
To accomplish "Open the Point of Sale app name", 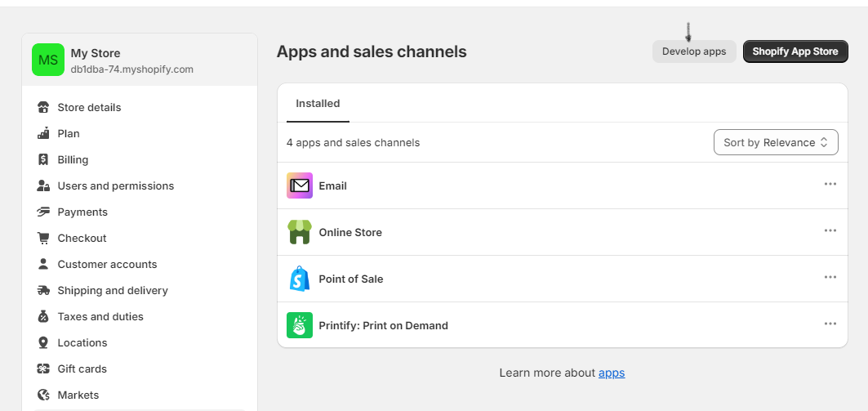I will click(x=351, y=279).
